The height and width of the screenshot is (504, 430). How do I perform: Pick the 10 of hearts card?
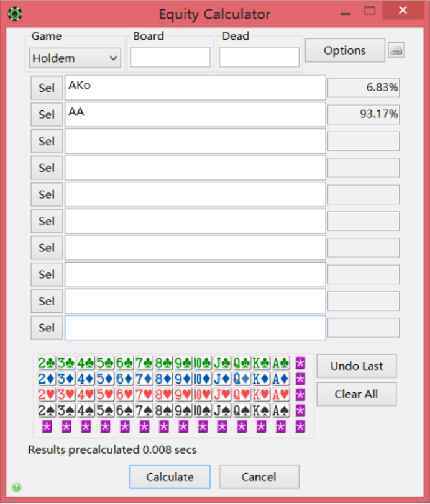203,395
